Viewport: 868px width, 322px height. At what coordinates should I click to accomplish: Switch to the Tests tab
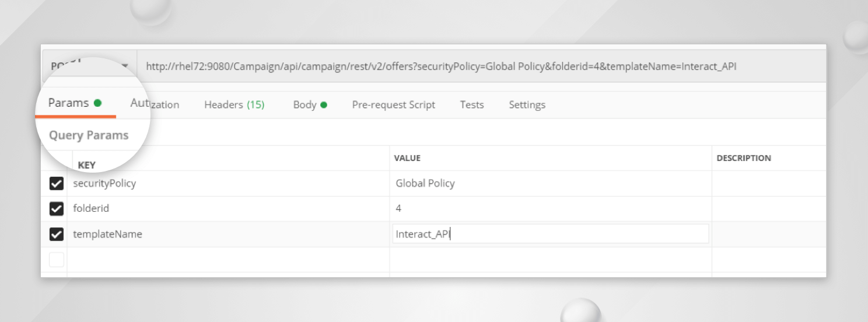click(471, 105)
